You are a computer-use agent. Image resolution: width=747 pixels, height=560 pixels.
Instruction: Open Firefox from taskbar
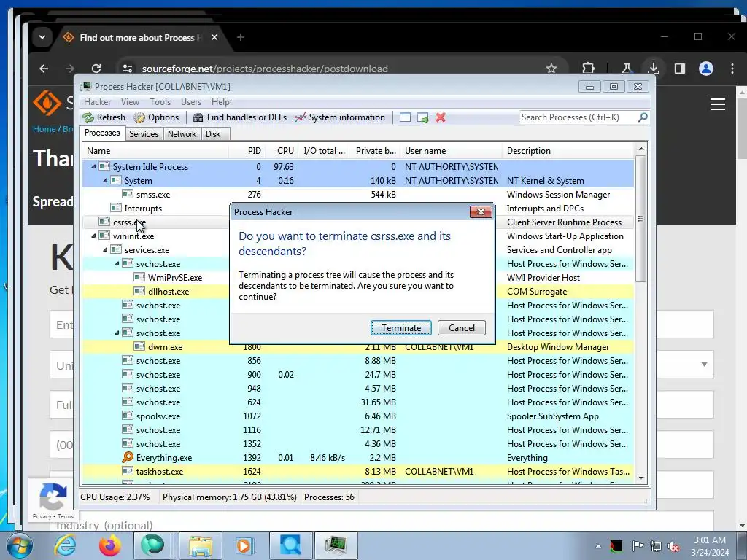point(109,545)
